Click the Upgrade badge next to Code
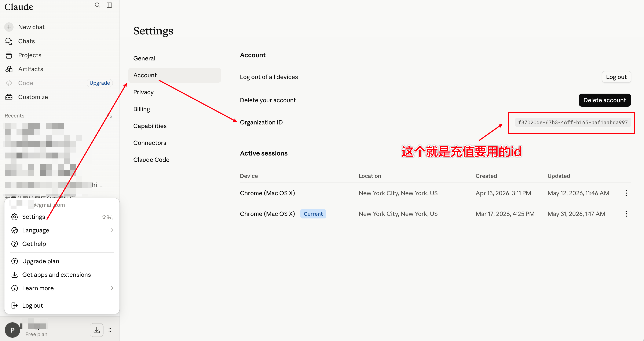644x341 pixels. pyautogui.click(x=99, y=83)
